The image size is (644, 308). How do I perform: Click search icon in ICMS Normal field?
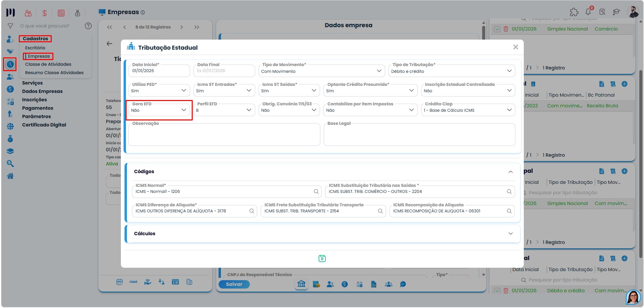pyautogui.click(x=316, y=192)
